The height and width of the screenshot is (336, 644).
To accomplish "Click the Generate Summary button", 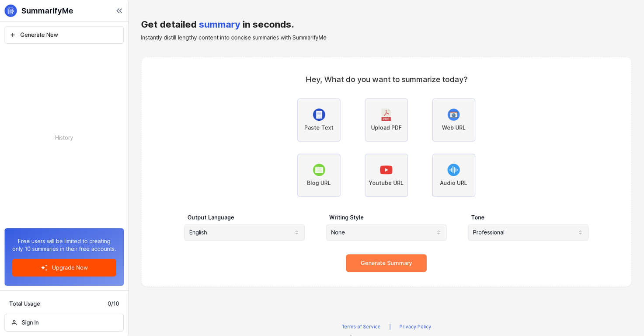I will click(386, 263).
